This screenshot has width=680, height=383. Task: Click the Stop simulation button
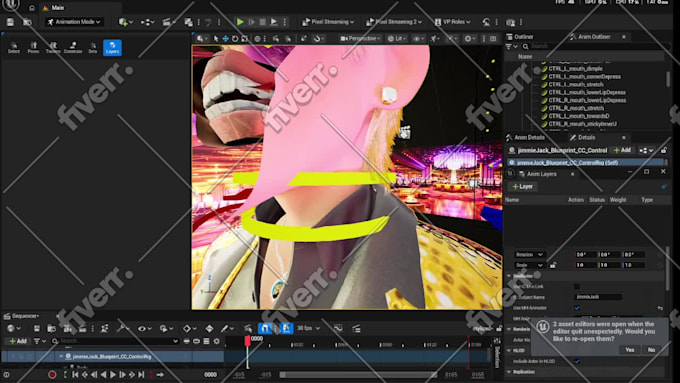tap(262, 22)
